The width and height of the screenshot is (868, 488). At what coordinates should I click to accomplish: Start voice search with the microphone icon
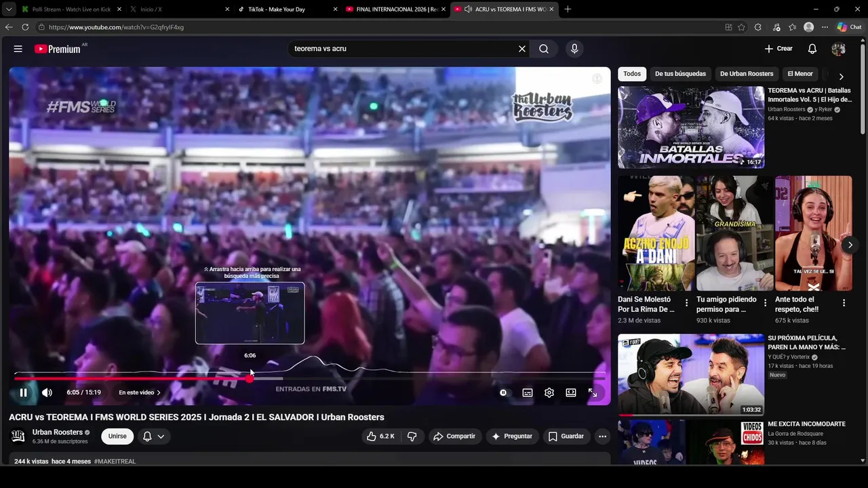click(574, 49)
